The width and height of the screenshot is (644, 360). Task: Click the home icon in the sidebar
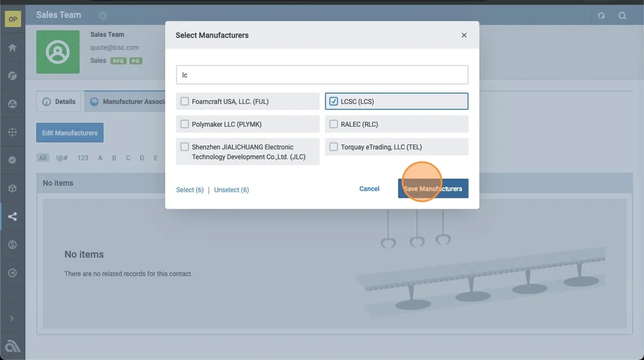pos(12,48)
